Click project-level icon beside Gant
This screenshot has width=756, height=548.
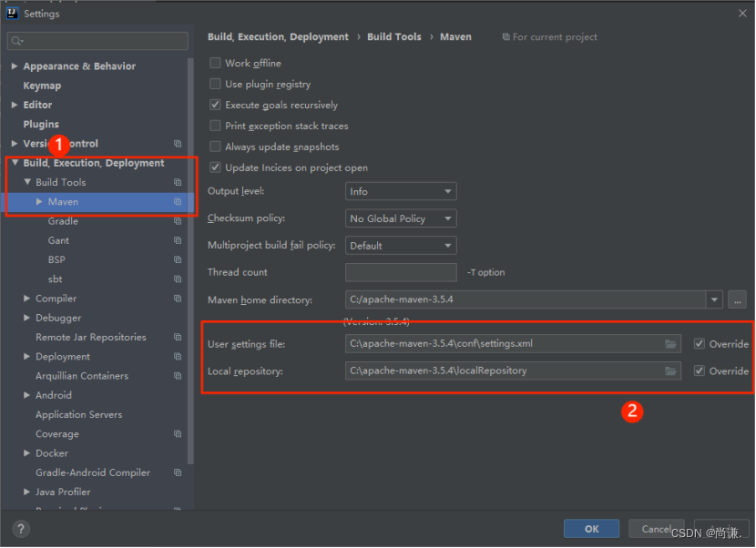pos(178,240)
